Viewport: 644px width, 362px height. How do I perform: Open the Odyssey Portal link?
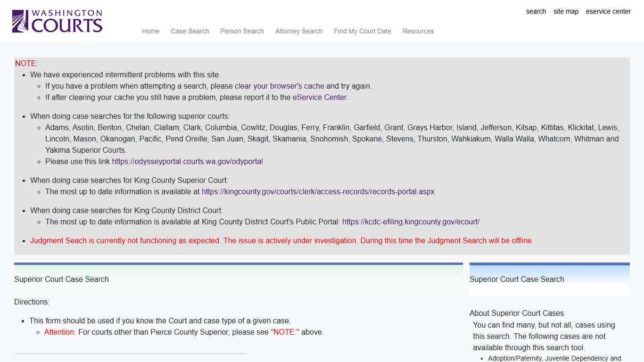click(x=187, y=161)
